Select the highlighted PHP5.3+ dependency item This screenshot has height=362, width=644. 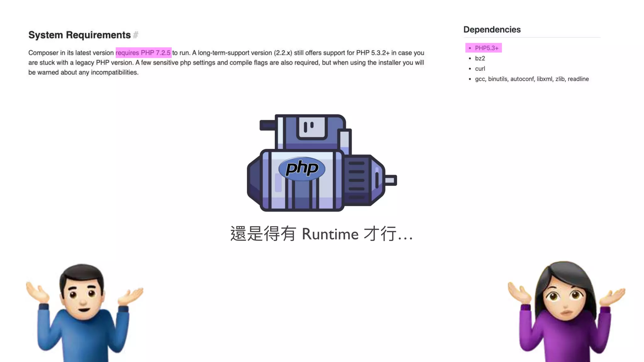[484, 48]
